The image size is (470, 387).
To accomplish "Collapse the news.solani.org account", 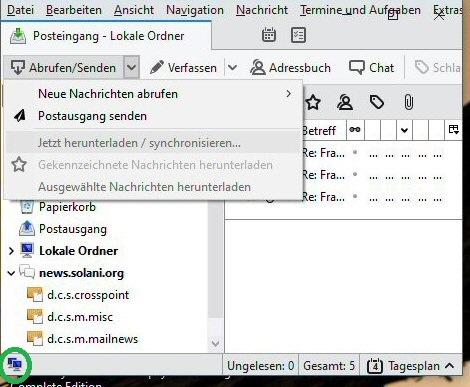I will 11,273.
